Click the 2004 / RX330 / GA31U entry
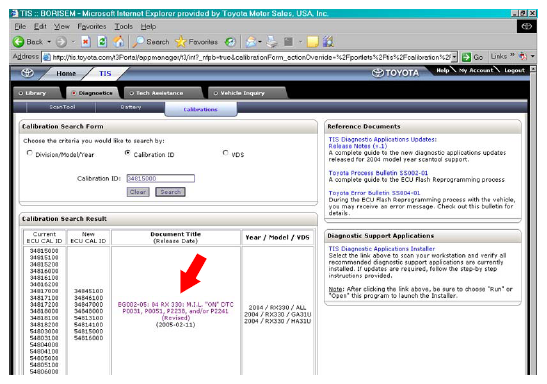The height and width of the screenshot is (384, 547). 277,314
